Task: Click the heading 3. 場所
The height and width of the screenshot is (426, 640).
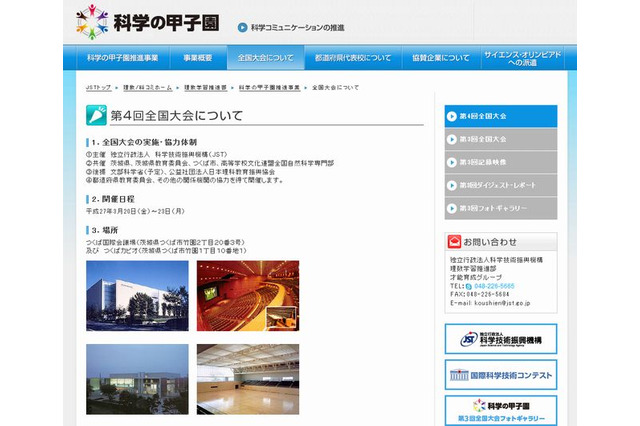Action: [x=104, y=230]
